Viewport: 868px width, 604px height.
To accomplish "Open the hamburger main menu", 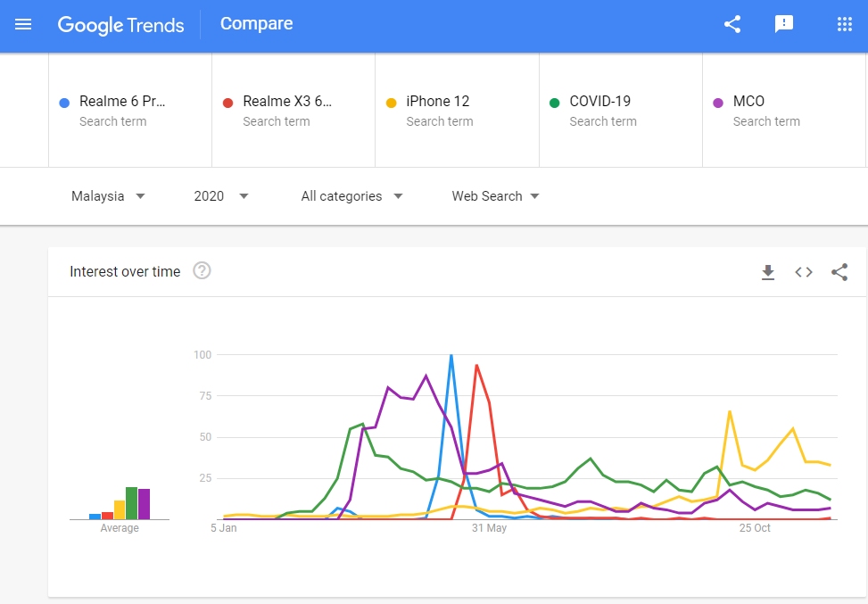I will [x=23, y=24].
